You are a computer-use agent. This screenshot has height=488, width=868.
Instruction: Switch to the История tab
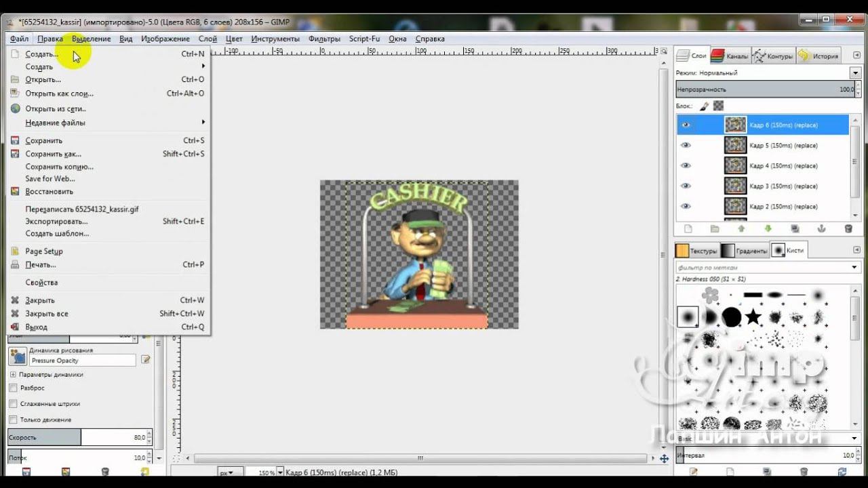pos(818,56)
